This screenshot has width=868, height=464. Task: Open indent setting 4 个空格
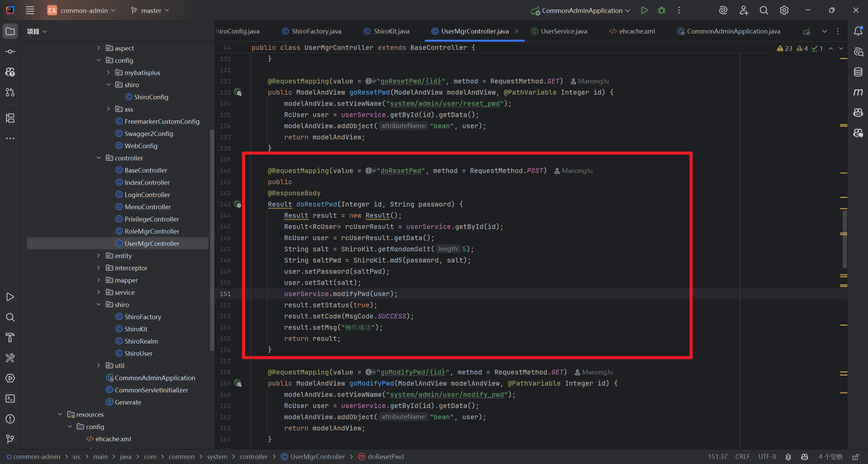[x=830, y=457]
